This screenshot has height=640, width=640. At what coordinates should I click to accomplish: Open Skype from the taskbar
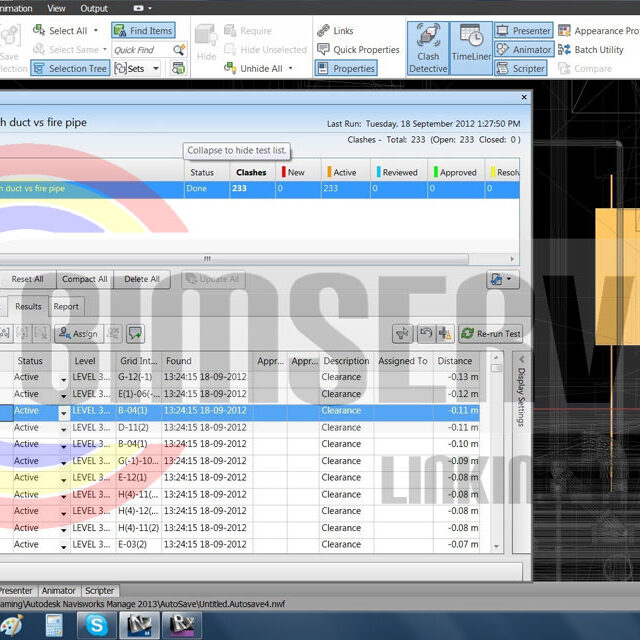(x=96, y=625)
